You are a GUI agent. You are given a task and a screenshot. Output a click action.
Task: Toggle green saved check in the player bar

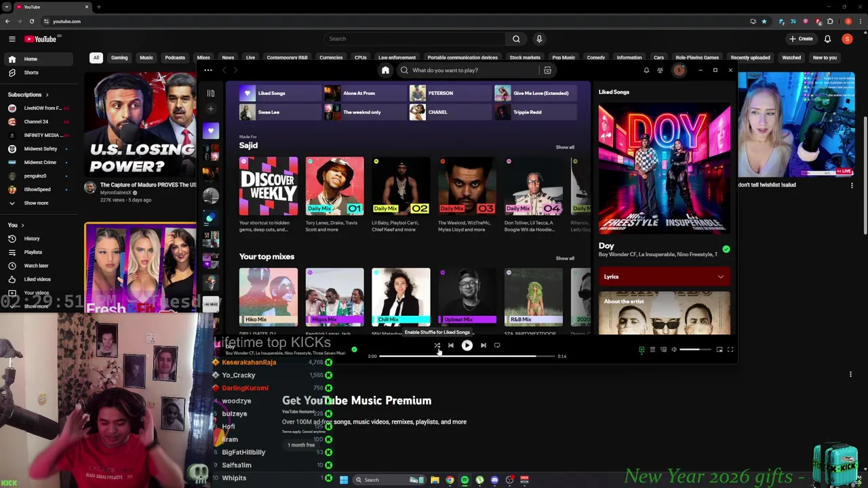point(354,349)
